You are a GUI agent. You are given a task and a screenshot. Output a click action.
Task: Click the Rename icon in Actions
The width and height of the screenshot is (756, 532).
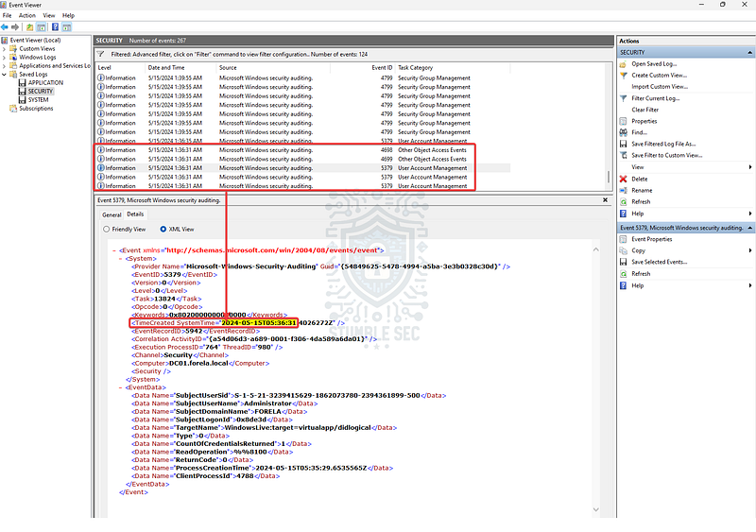click(623, 191)
